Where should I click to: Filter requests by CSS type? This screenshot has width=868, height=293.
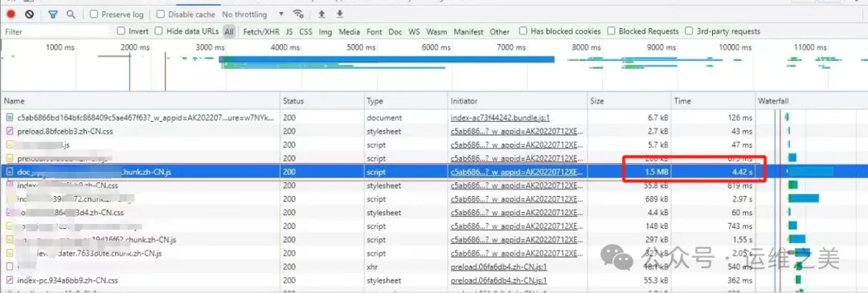(306, 32)
